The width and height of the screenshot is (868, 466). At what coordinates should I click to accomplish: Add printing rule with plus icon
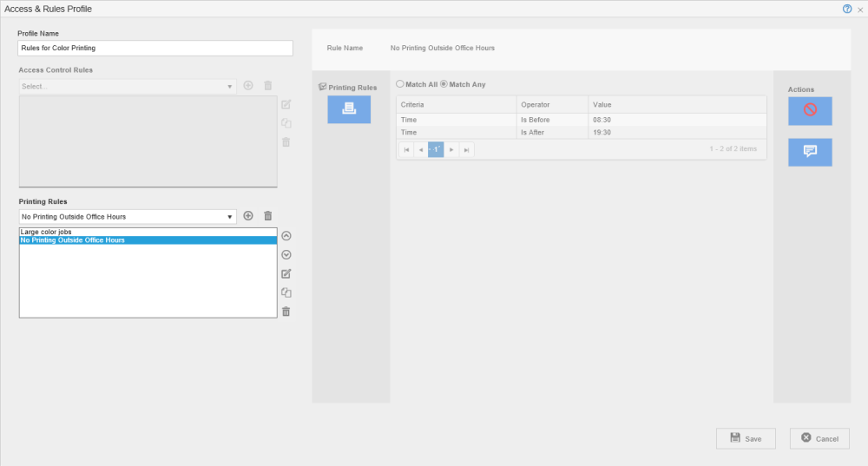(x=248, y=216)
